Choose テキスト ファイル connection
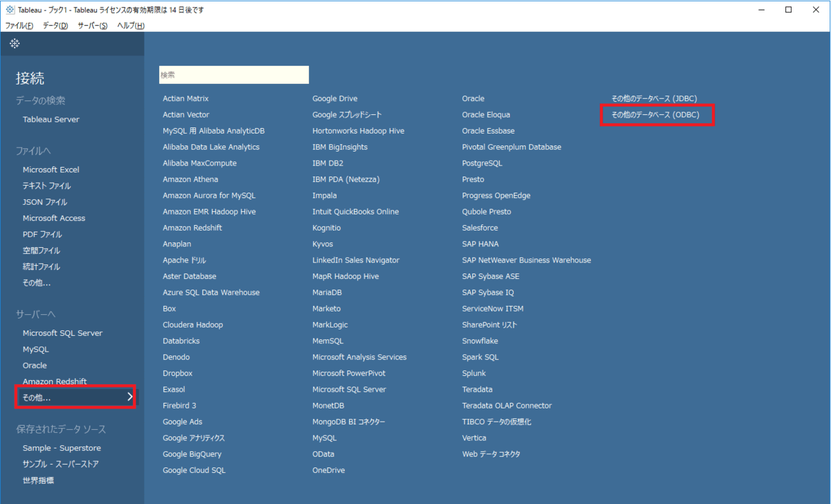 click(x=46, y=186)
